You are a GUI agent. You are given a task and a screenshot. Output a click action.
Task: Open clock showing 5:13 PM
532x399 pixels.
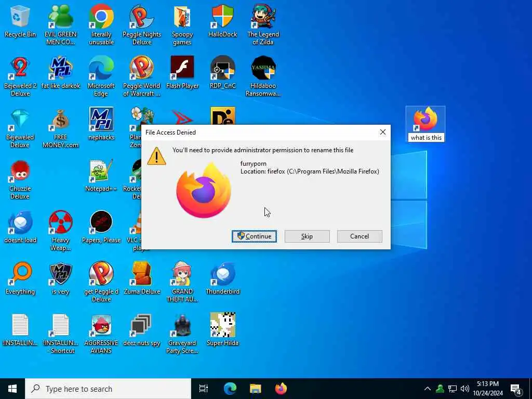click(488, 389)
